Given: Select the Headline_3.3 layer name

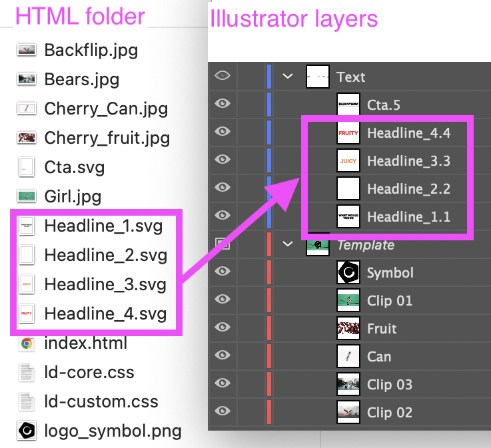Looking at the screenshot, I should [408, 161].
